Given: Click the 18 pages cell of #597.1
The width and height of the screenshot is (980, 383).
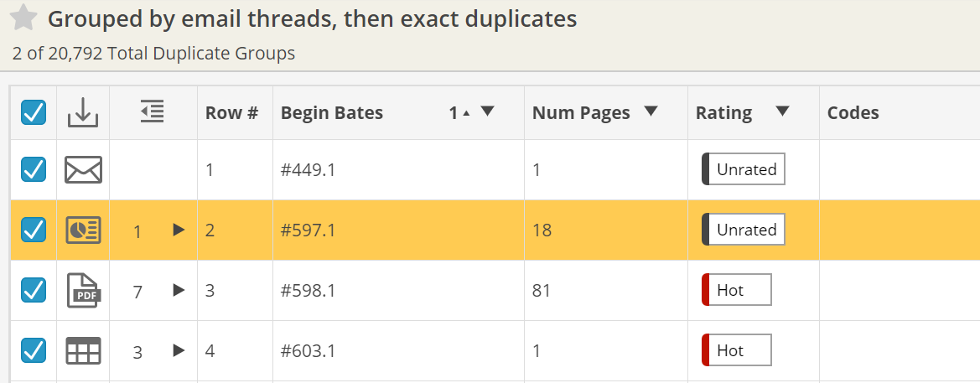Looking at the screenshot, I should 605,230.
